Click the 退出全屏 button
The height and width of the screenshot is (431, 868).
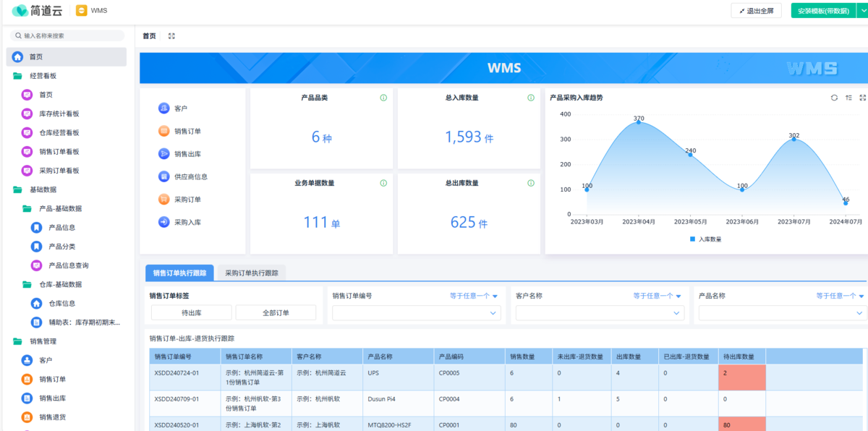point(756,11)
